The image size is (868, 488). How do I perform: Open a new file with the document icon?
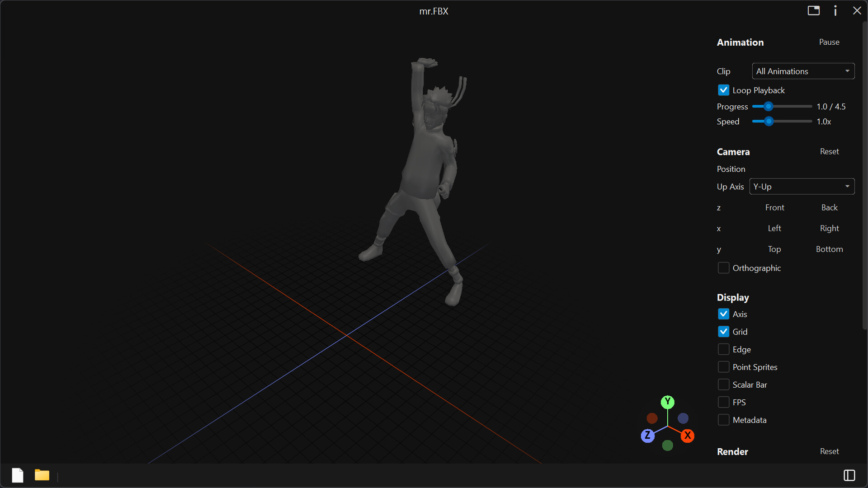[x=18, y=475]
